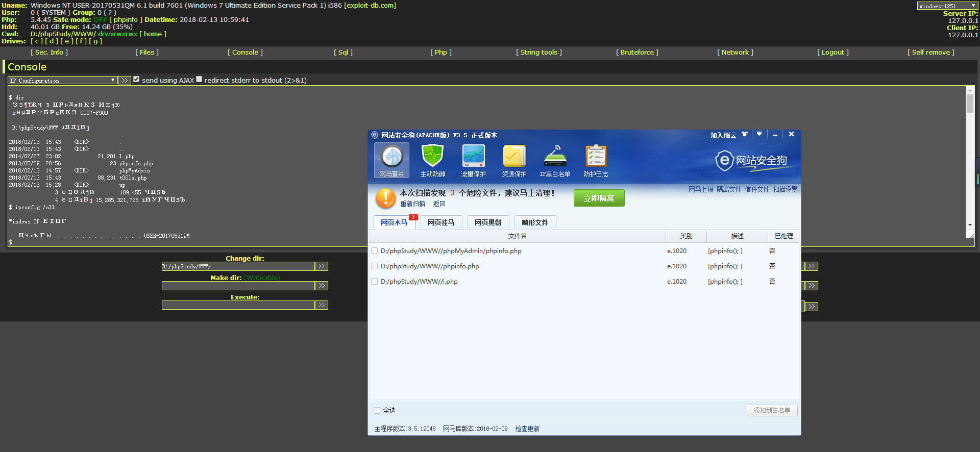The image size is (980, 452).
Task: Switch to the 畸形文件 tab
Action: coord(535,222)
